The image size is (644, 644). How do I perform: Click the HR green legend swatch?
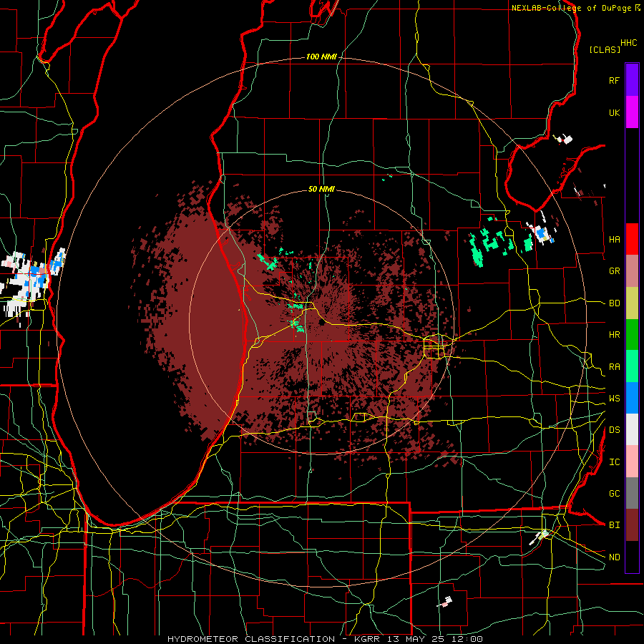(x=632, y=335)
